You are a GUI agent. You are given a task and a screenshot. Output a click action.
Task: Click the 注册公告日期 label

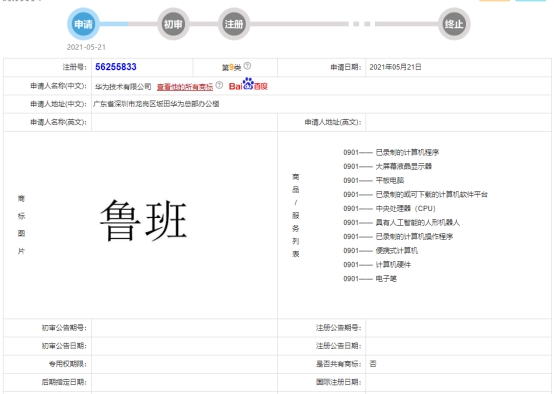[338, 346]
